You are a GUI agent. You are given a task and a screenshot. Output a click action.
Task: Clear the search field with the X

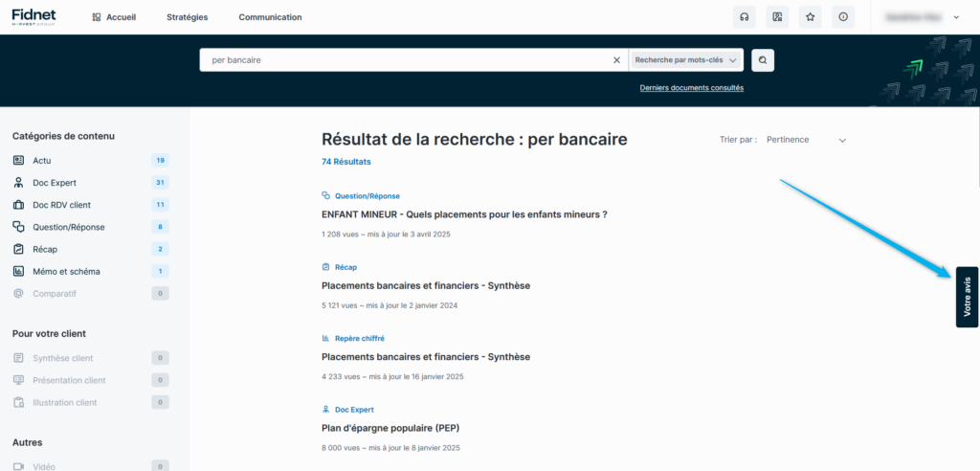pyautogui.click(x=616, y=60)
